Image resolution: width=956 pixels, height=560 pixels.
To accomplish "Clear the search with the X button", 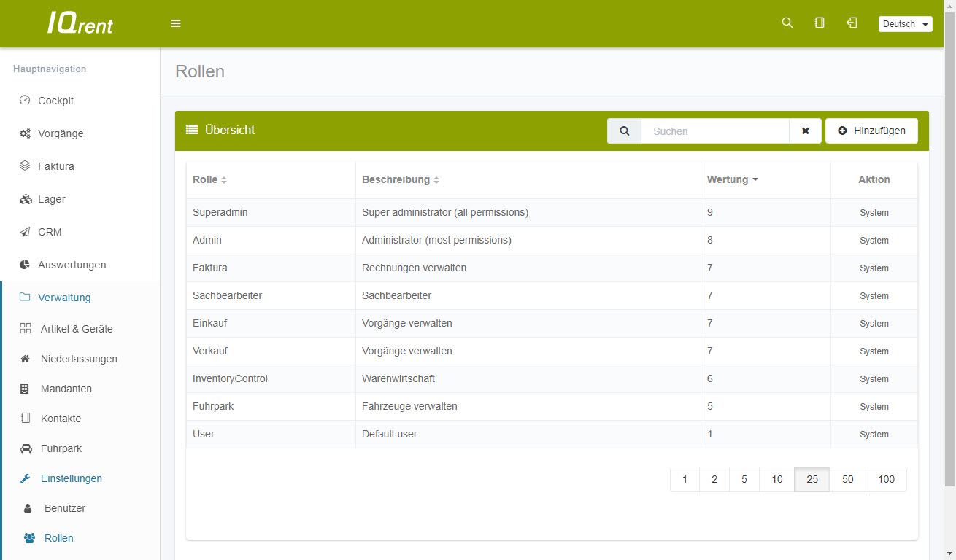I will point(805,131).
